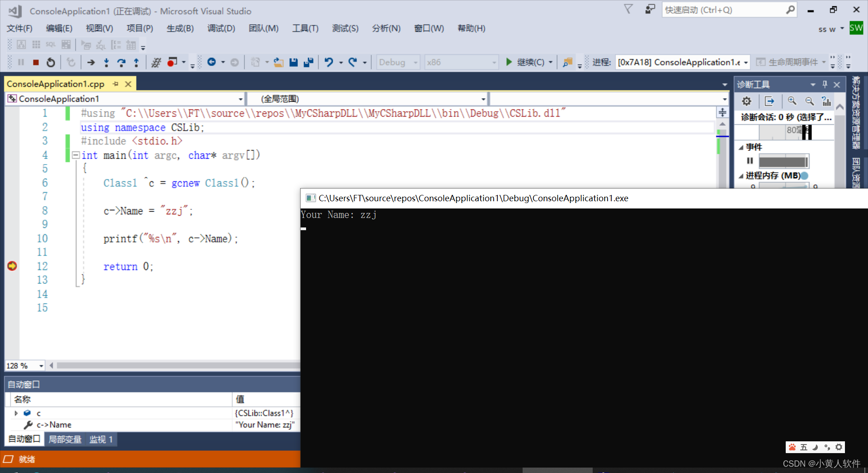Save all open files
This screenshot has height=473, width=868.
pos(308,62)
